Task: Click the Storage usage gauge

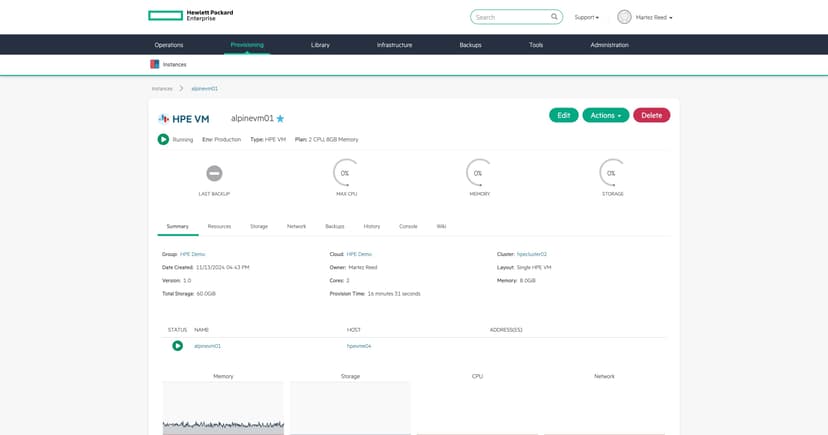Action: (x=612, y=173)
